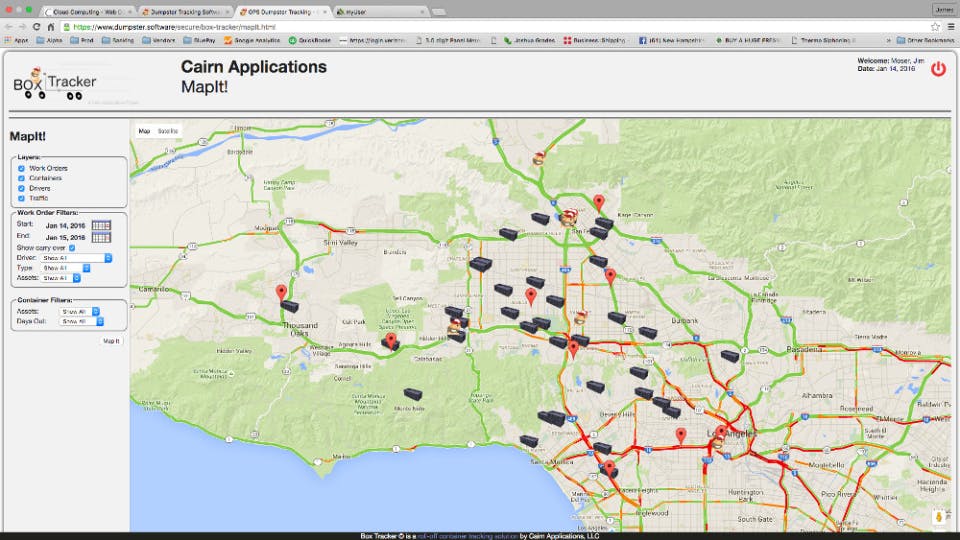Click the container icon near Santa Monica
The height and width of the screenshot is (540, 960).
529,441
